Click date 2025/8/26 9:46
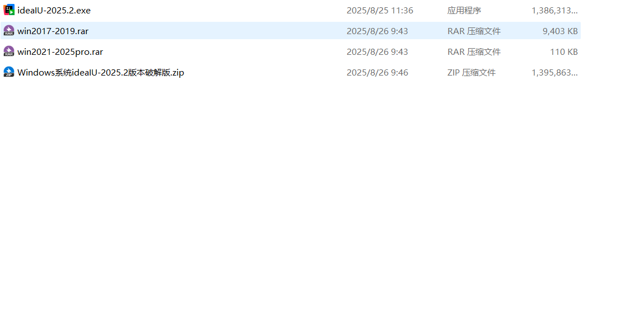The width and height of the screenshot is (644, 319). click(377, 72)
